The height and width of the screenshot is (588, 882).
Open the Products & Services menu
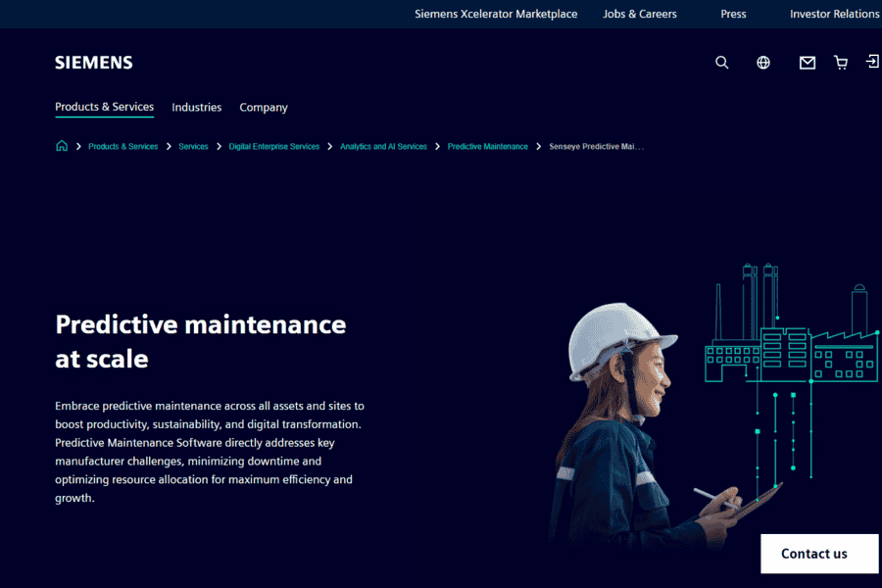(x=105, y=107)
